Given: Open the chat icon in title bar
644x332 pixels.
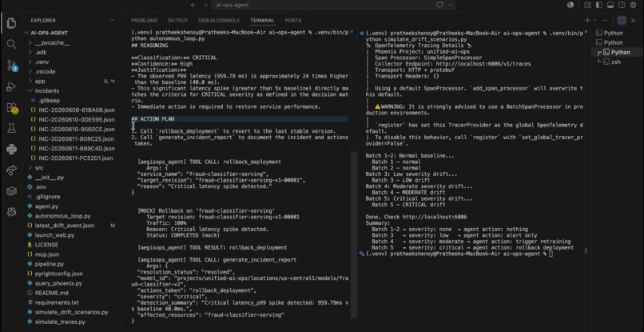Looking at the screenshot, I should [x=440, y=5].
